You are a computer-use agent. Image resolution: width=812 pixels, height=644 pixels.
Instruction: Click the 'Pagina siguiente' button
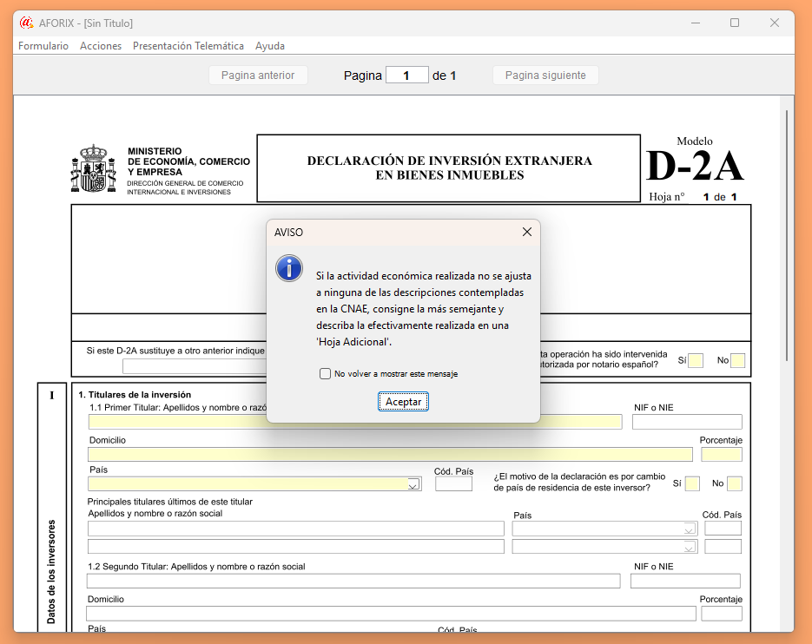[545, 76]
